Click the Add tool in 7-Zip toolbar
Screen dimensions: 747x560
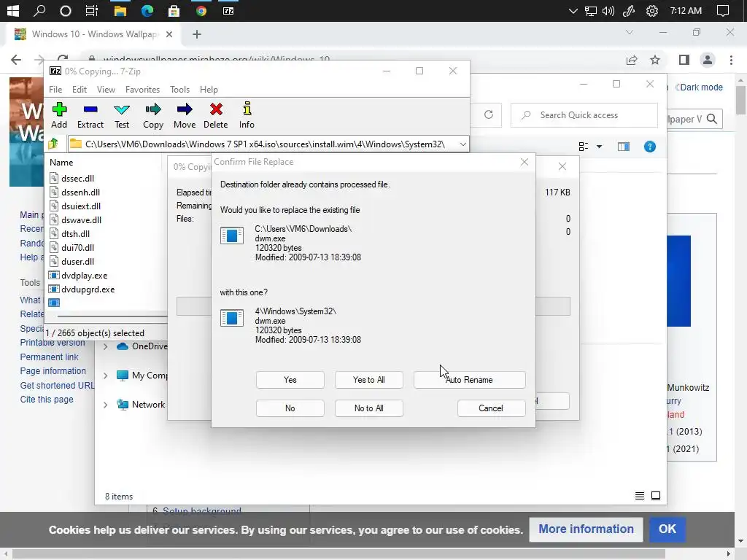click(59, 115)
